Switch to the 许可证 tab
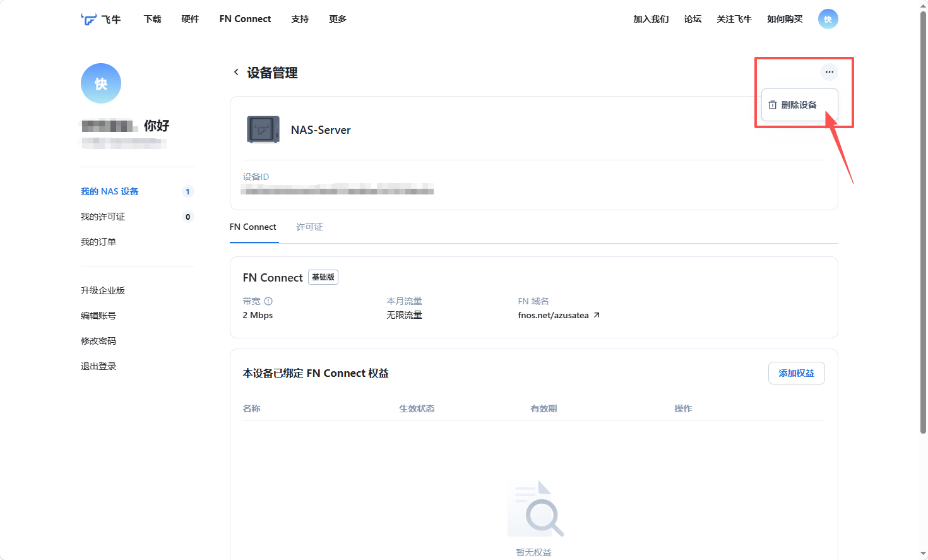Viewport: 928px width, 560px height. point(309,227)
